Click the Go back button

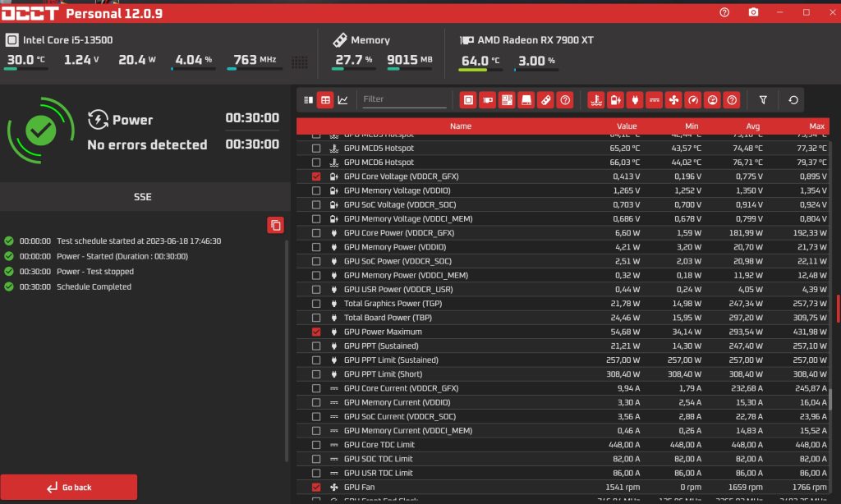coord(69,487)
